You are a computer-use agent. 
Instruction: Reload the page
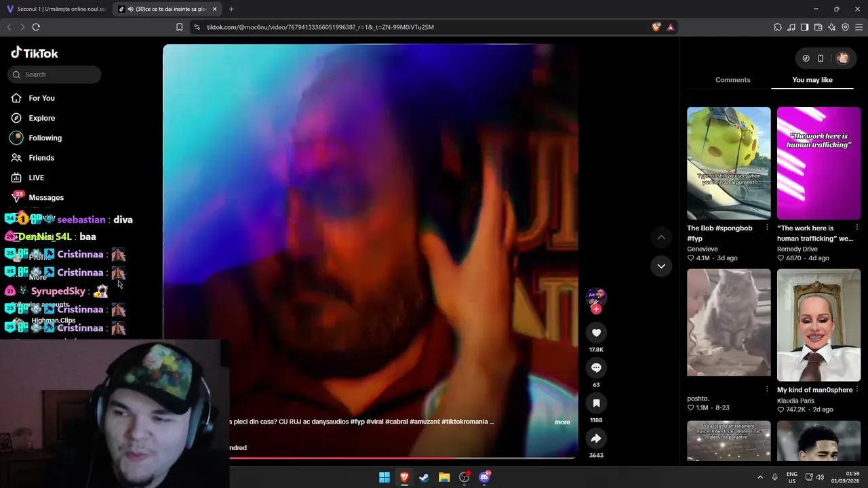(x=36, y=27)
